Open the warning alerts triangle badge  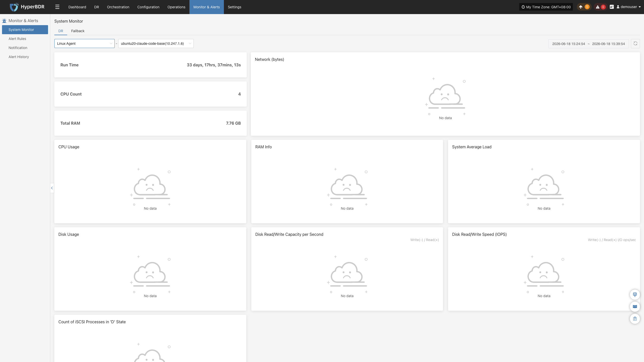point(600,7)
